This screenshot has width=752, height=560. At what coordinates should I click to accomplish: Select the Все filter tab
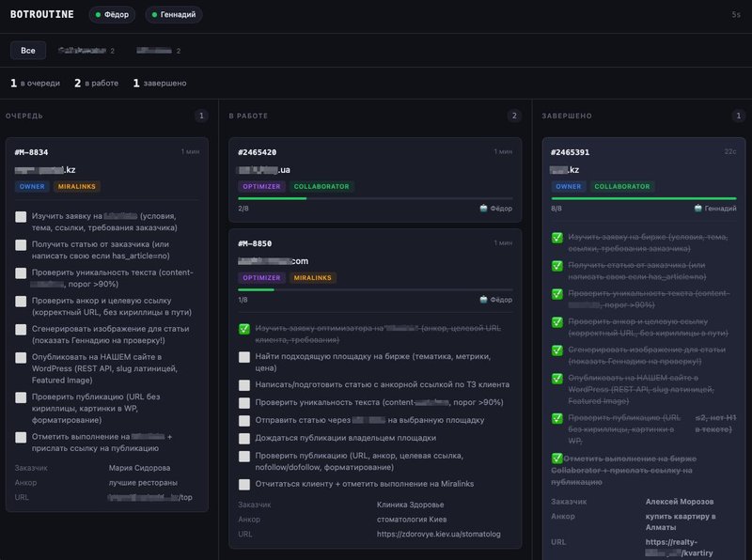click(x=28, y=51)
